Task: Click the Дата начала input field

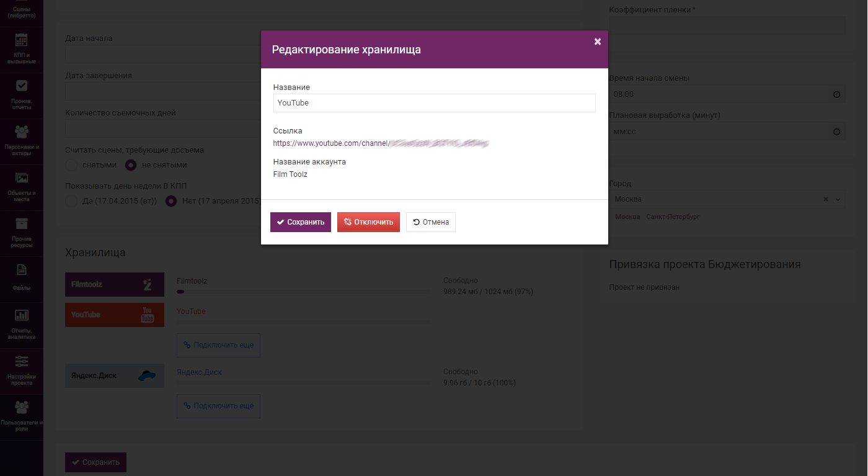Action: click(x=163, y=55)
